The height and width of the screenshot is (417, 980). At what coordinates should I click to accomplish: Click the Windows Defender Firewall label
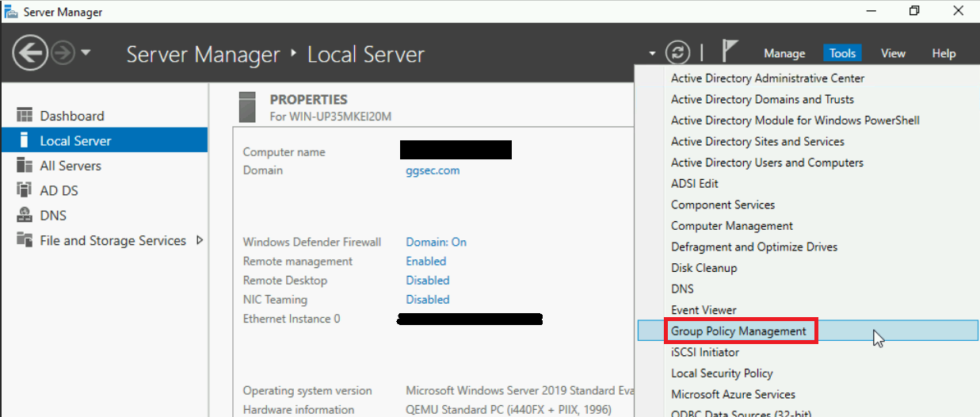click(312, 242)
